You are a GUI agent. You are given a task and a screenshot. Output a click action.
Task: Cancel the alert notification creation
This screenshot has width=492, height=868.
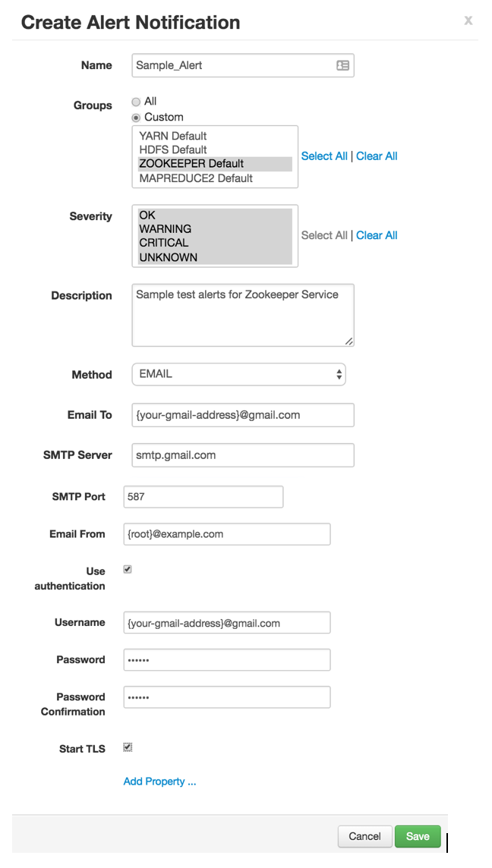click(x=365, y=836)
